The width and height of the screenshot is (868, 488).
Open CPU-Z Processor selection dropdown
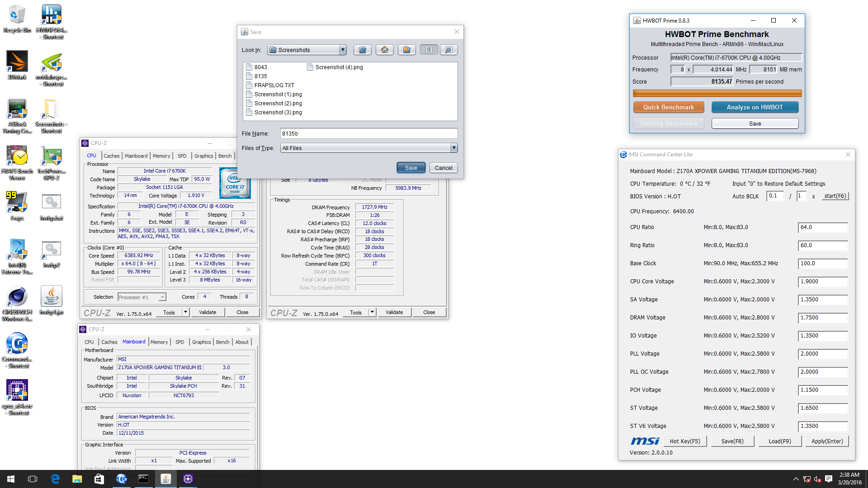pyautogui.click(x=142, y=297)
